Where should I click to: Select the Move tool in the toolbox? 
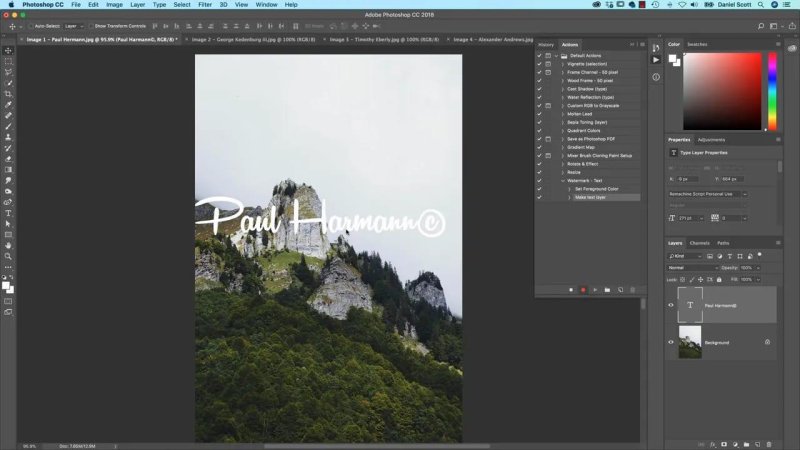tap(8, 51)
